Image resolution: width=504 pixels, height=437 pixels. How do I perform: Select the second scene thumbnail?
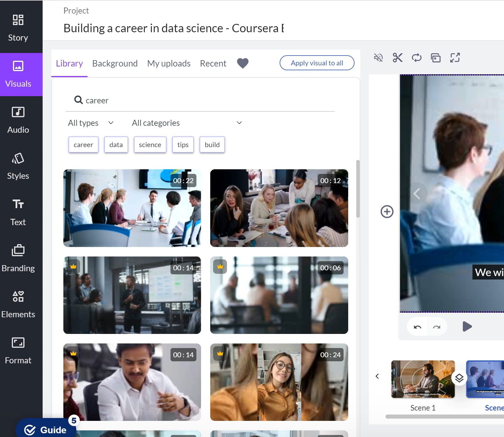click(x=485, y=379)
